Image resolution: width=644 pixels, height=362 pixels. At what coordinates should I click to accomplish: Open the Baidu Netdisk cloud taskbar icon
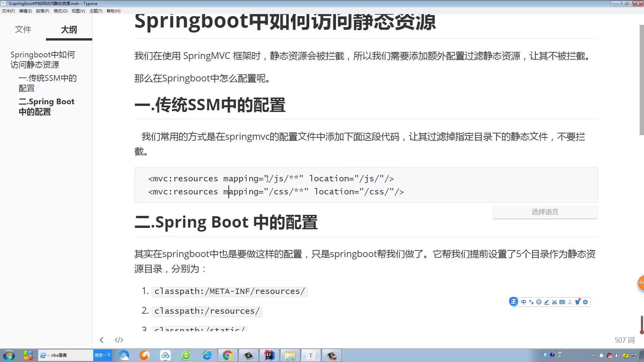165,355
